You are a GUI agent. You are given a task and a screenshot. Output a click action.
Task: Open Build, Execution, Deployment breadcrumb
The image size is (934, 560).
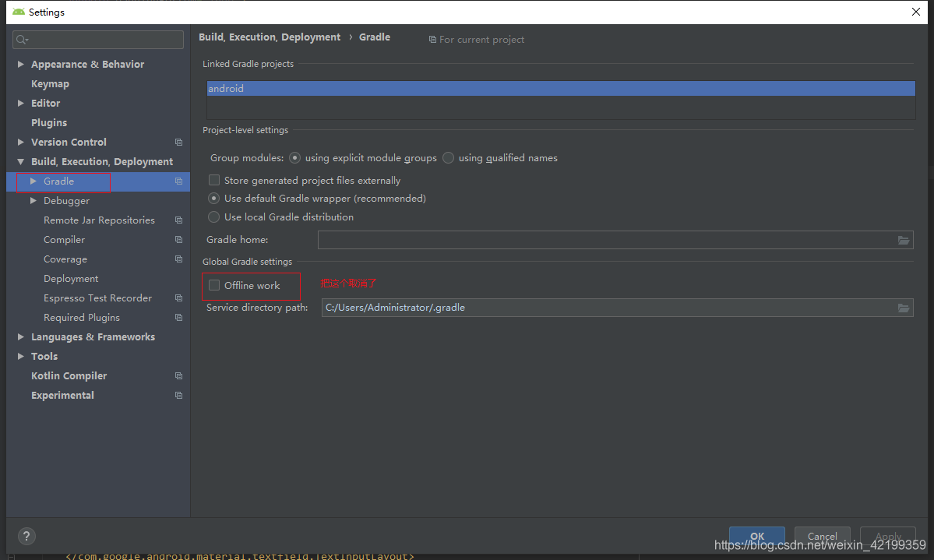click(270, 37)
